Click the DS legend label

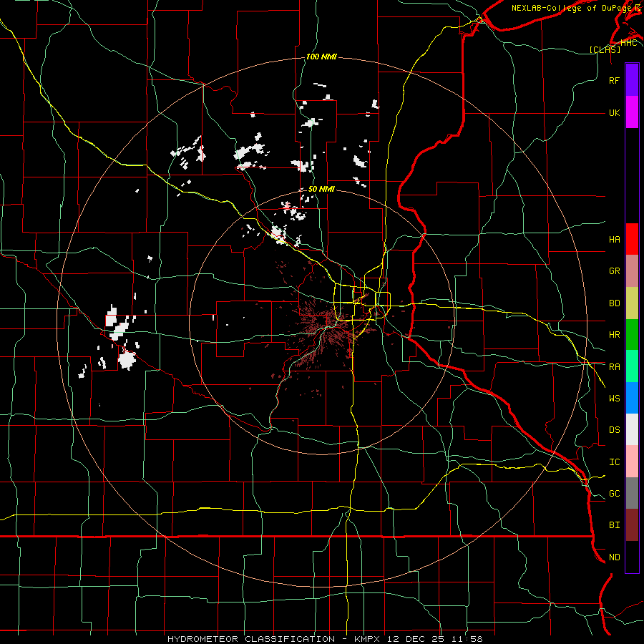[x=614, y=430]
